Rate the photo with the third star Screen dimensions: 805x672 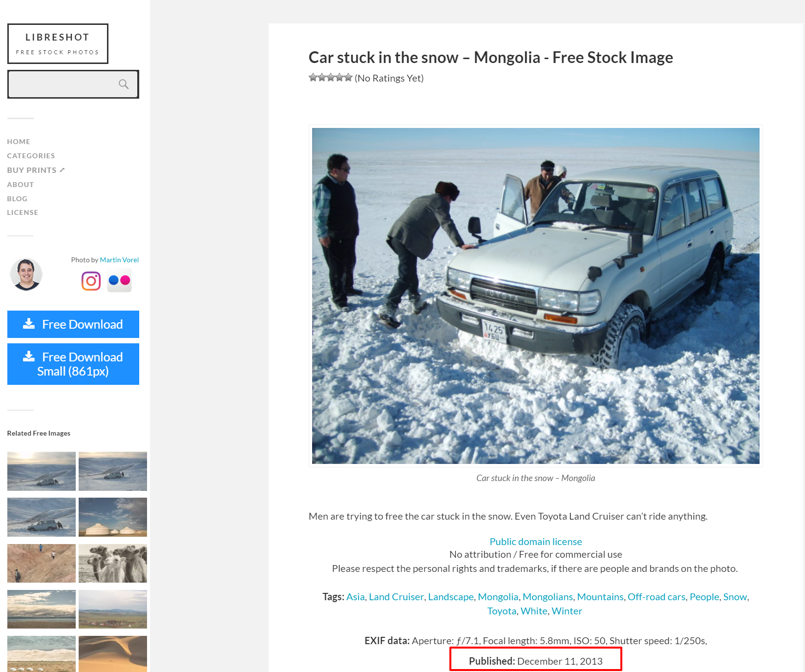coord(331,77)
